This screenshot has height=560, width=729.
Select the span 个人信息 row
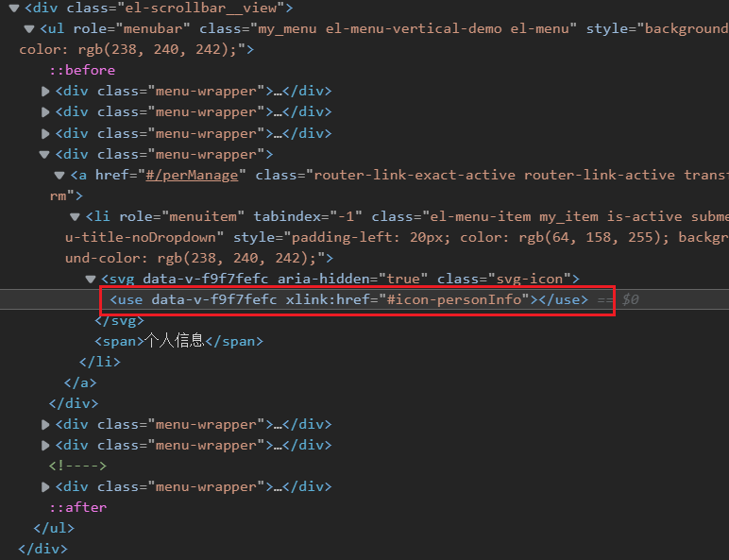point(179,341)
